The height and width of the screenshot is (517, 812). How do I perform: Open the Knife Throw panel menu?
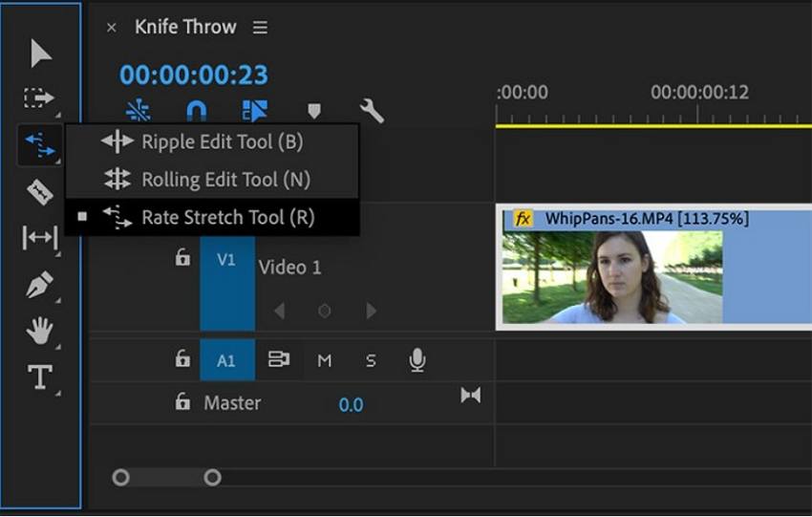[x=260, y=28]
